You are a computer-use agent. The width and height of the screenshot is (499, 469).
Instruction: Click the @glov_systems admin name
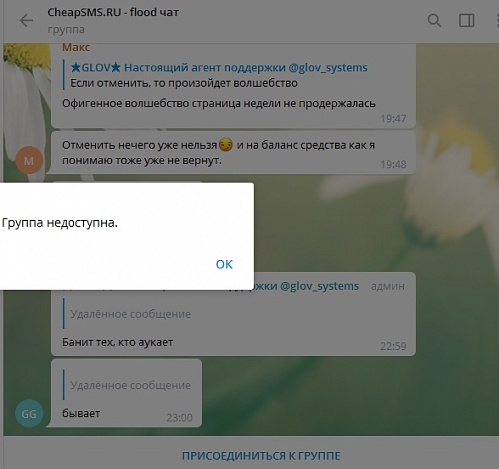click(x=319, y=286)
